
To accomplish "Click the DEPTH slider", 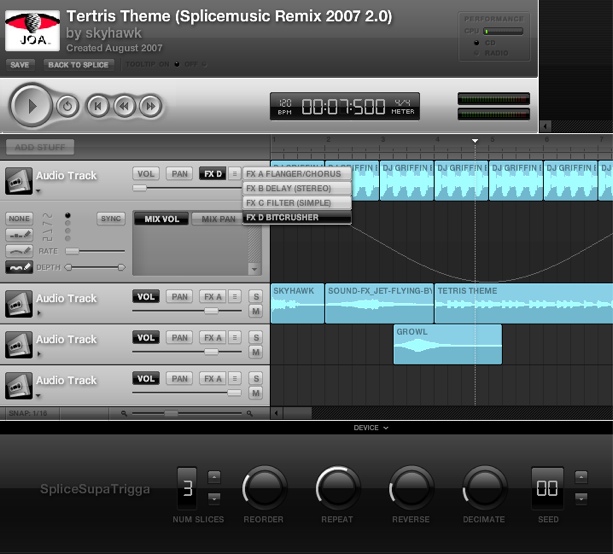I will (x=96, y=267).
